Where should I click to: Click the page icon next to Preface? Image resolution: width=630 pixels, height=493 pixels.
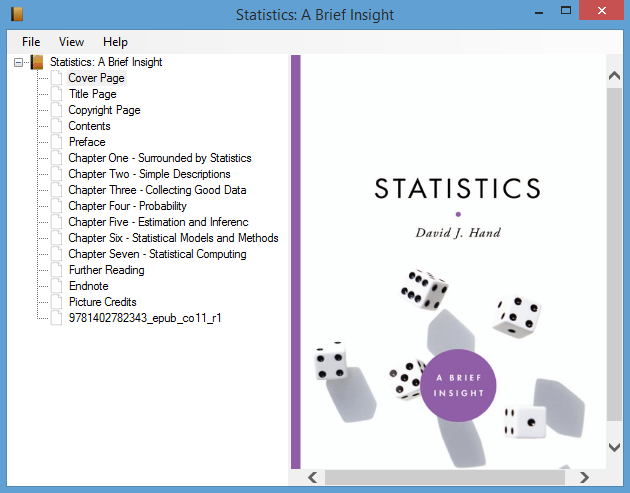[x=56, y=142]
